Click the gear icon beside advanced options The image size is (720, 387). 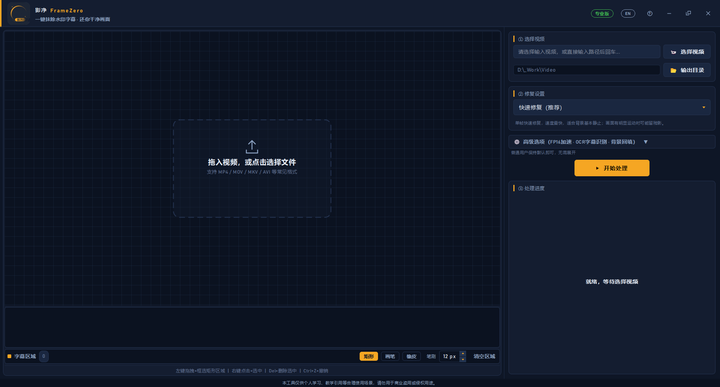tap(517, 142)
